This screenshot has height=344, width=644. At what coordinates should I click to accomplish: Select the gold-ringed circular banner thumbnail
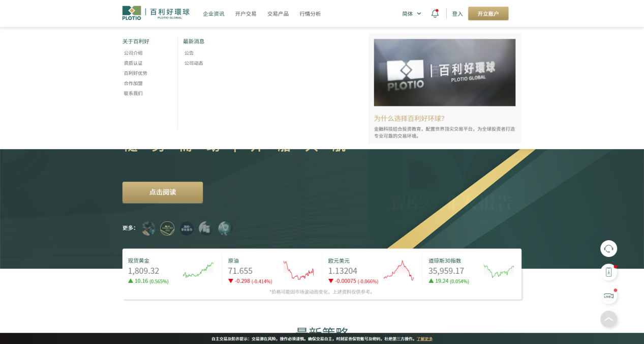point(167,228)
